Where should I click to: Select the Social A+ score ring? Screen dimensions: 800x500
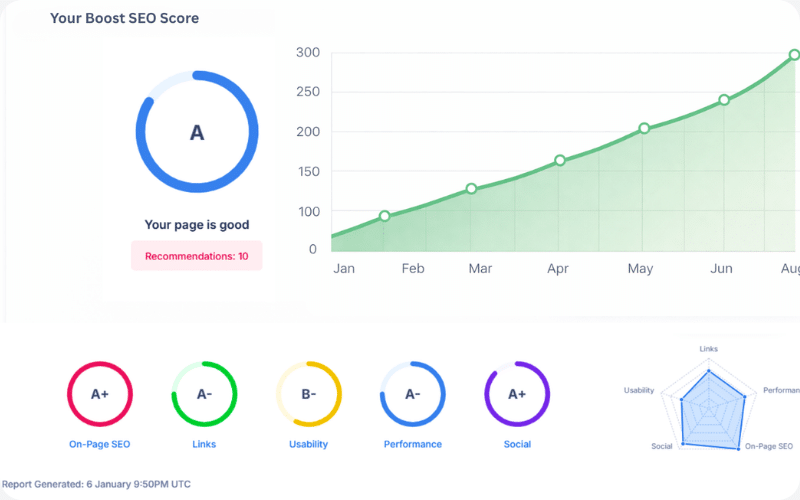click(x=517, y=394)
